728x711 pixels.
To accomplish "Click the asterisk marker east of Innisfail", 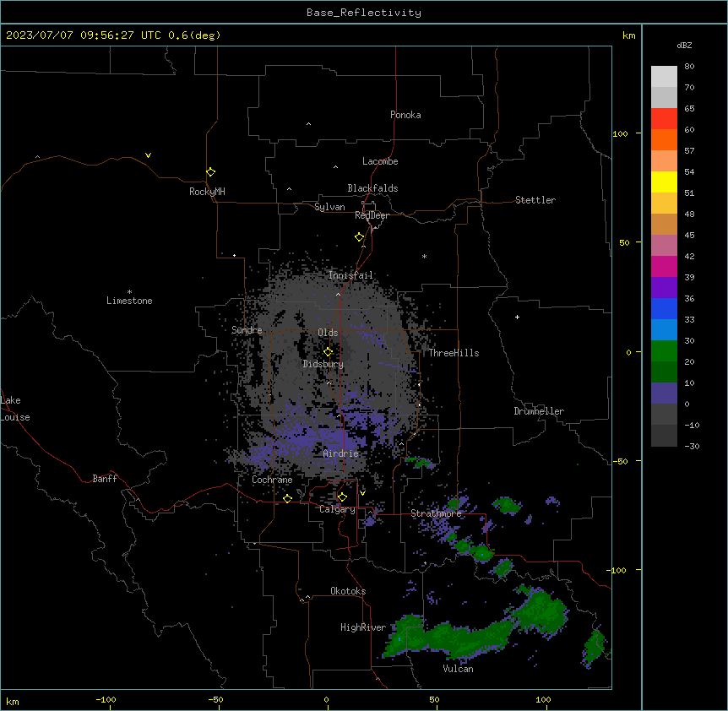I will pyautogui.click(x=424, y=256).
